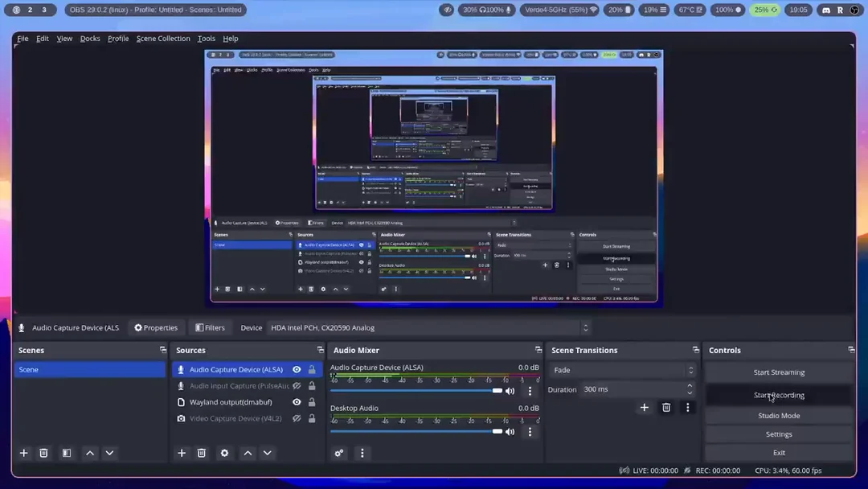This screenshot has height=489, width=868.
Task: Delete selected source with trash icon
Action: pos(202,453)
